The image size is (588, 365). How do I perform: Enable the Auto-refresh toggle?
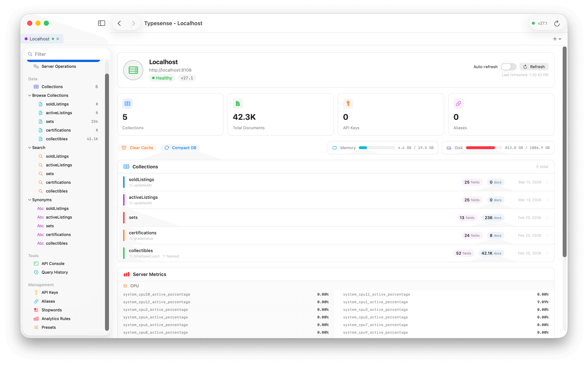(509, 67)
